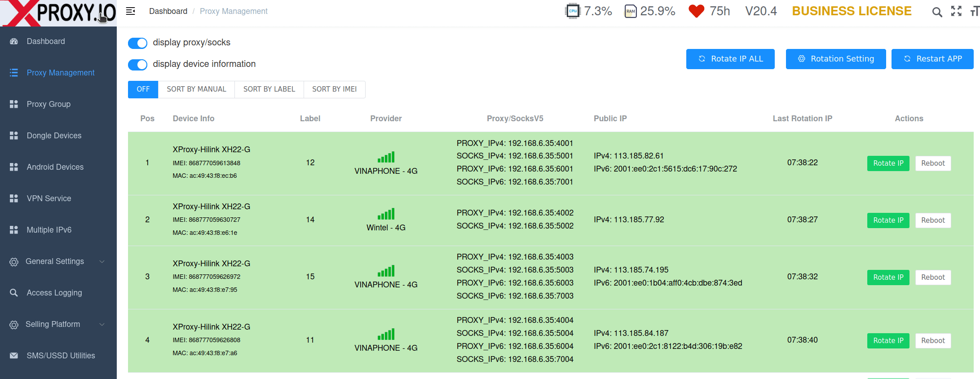The image size is (980, 379).
Task: Click the CPU usage chip icon
Action: click(x=573, y=11)
